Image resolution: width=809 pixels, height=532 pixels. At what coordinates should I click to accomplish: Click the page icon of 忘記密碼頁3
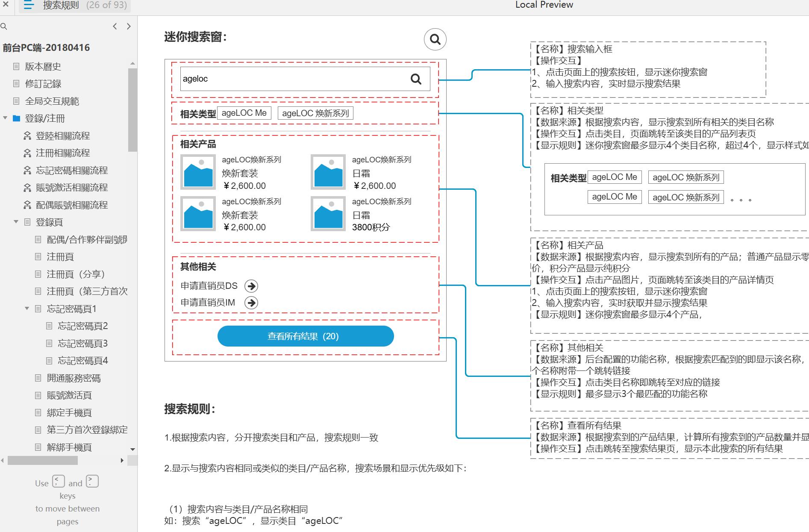pyautogui.click(x=49, y=343)
